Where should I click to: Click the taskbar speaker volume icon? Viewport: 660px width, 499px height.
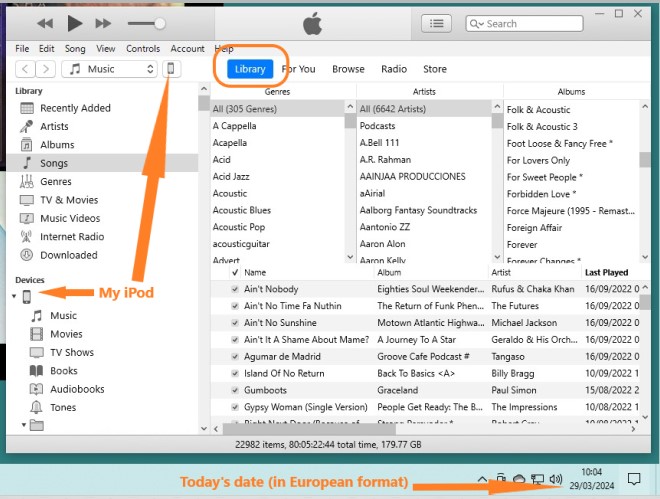coord(556,479)
